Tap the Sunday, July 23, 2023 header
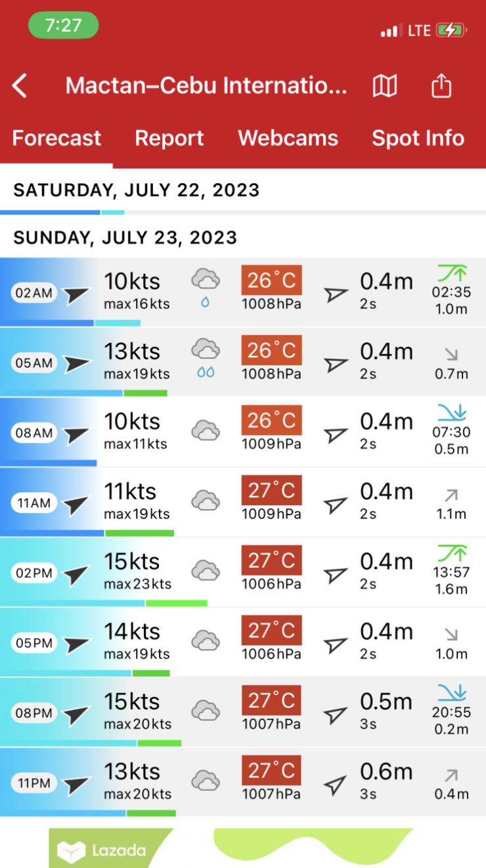 [x=125, y=237]
